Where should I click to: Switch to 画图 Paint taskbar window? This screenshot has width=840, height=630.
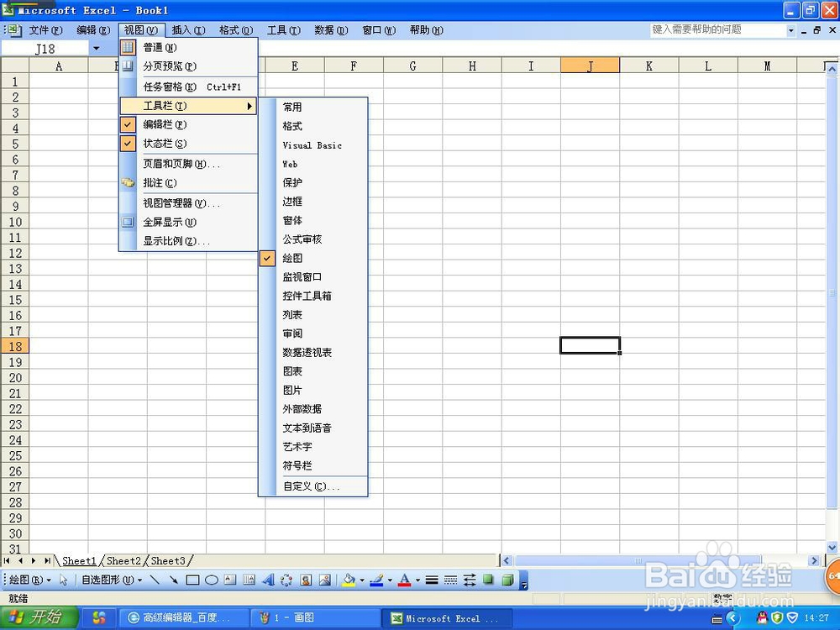[x=316, y=617]
